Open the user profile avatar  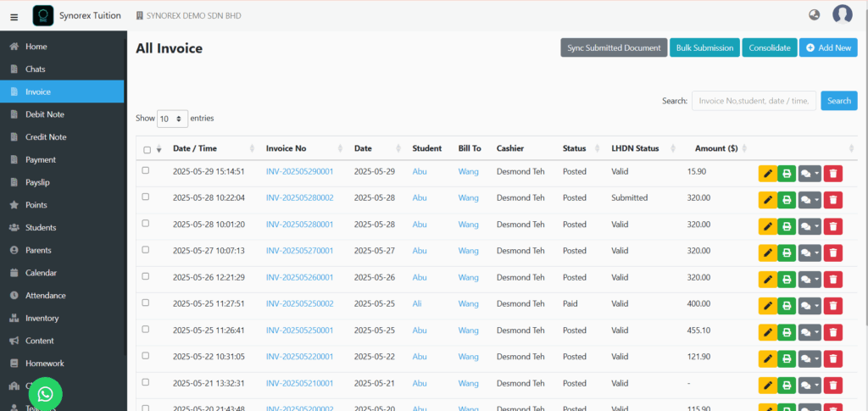pyautogui.click(x=842, y=15)
